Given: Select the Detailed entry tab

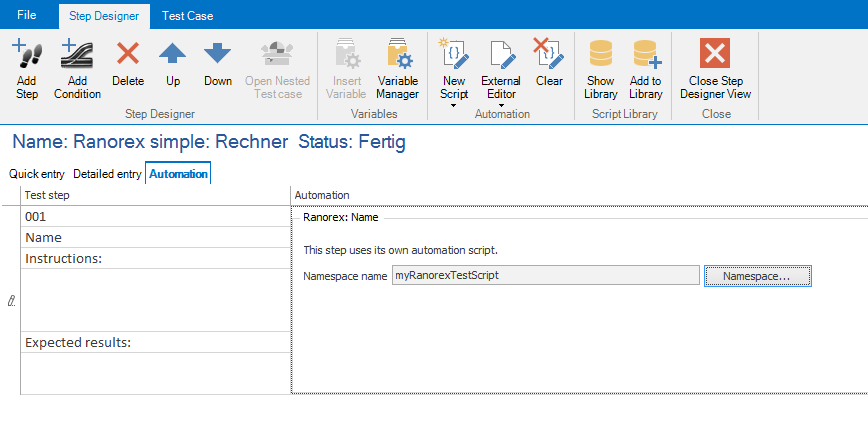Looking at the screenshot, I should (107, 174).
